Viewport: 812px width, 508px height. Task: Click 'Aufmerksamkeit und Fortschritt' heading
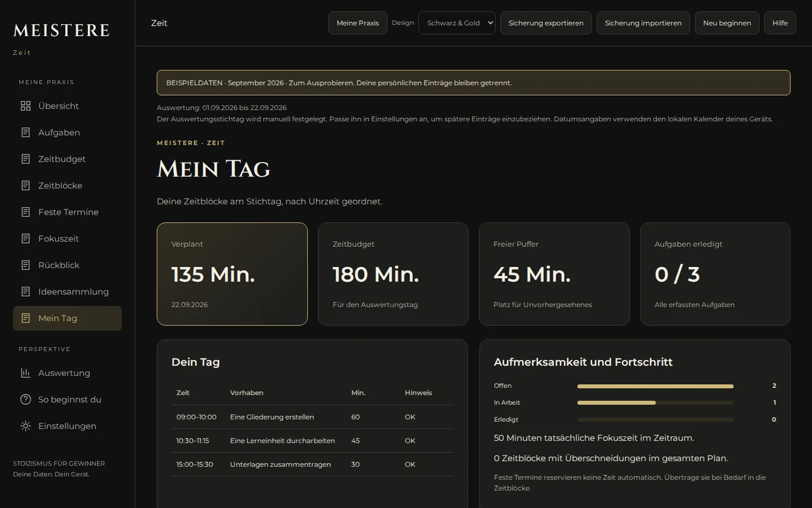pos(583,362)
